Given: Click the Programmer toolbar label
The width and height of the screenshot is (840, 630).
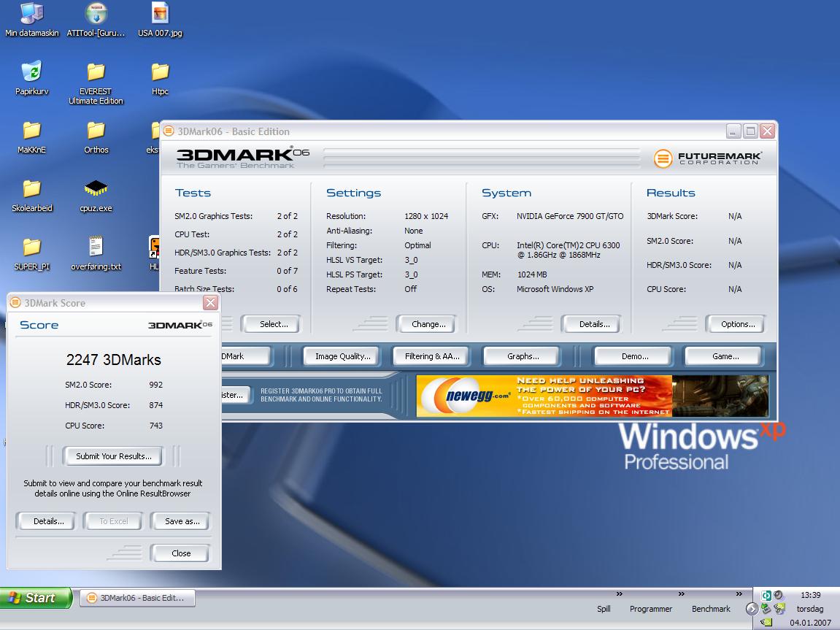Looking at the screenshot, I should 651,609.
